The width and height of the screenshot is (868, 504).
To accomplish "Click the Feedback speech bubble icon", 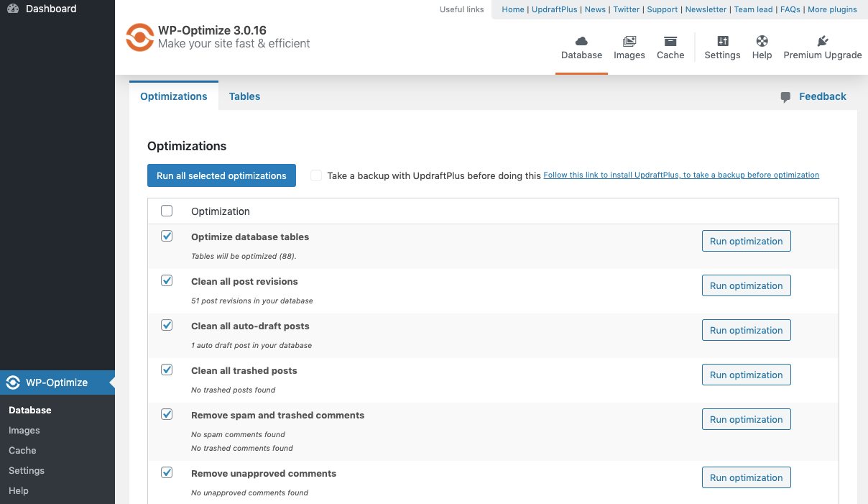I will (784, 96).
